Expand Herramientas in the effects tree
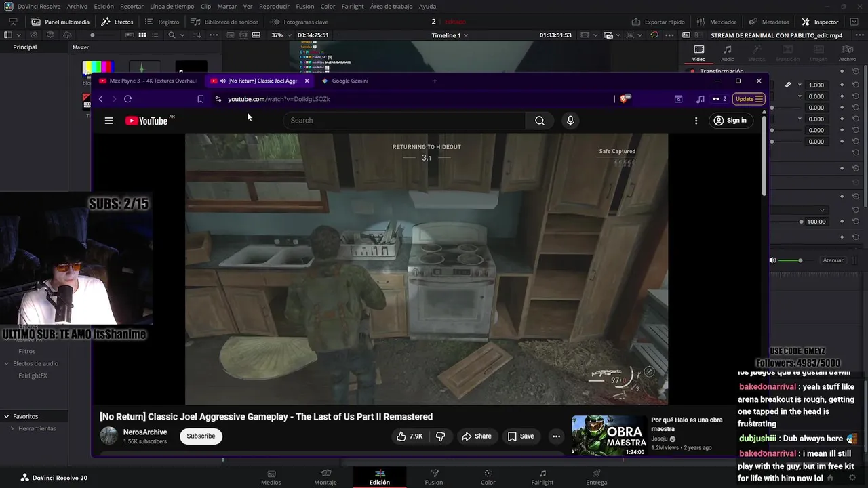868x488 pixels. pos(12,428)
